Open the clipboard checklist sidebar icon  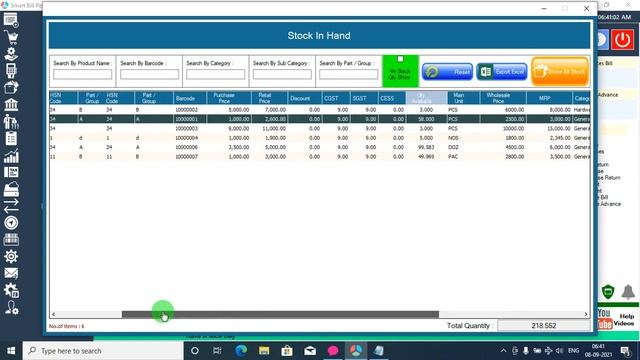point(11,138)
